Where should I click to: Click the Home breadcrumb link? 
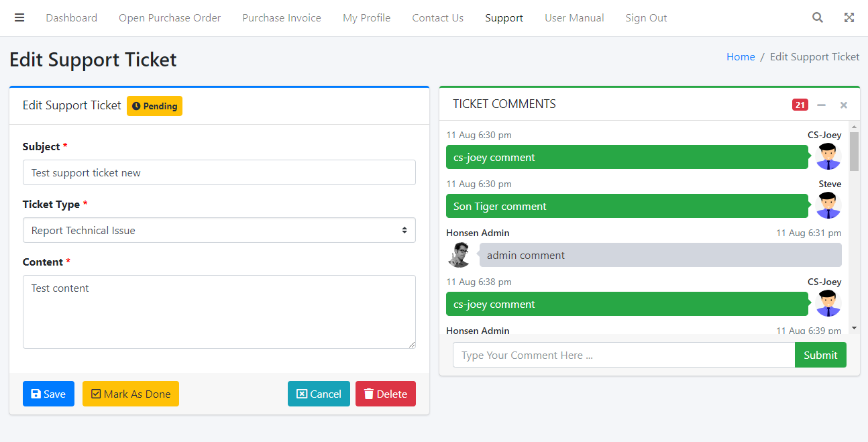(x=740, y=57)
